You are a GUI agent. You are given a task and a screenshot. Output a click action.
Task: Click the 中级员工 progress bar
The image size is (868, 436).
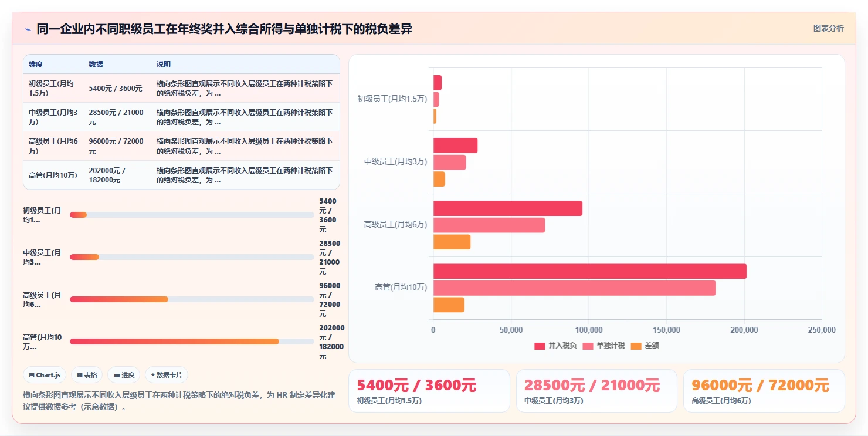pyautogui.click(x=192, y=257)
